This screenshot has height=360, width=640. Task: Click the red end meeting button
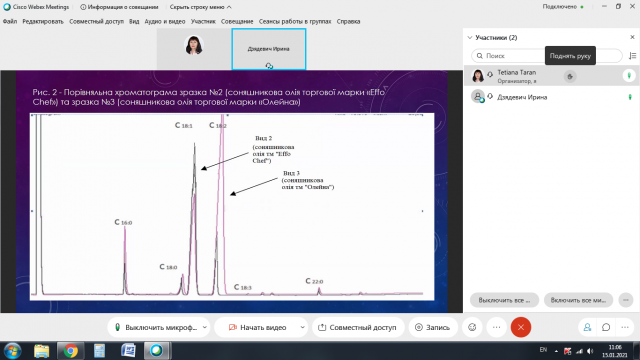[x=521, y=327]
